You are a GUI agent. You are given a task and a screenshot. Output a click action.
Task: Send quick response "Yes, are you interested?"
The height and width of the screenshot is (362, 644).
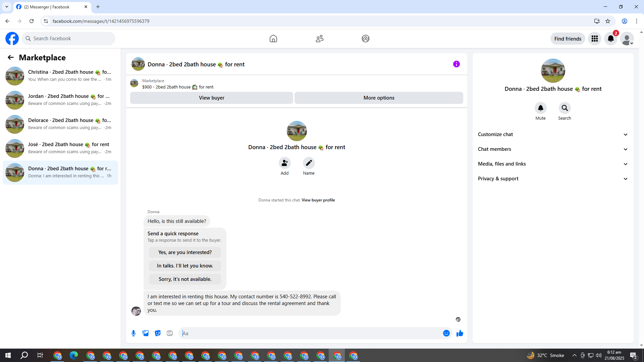[x=185, y=252]
